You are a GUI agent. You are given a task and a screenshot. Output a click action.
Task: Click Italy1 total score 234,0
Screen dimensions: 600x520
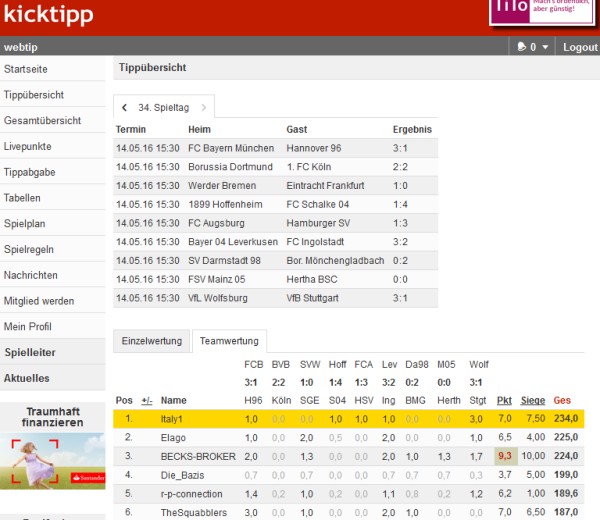pos(566,419)
